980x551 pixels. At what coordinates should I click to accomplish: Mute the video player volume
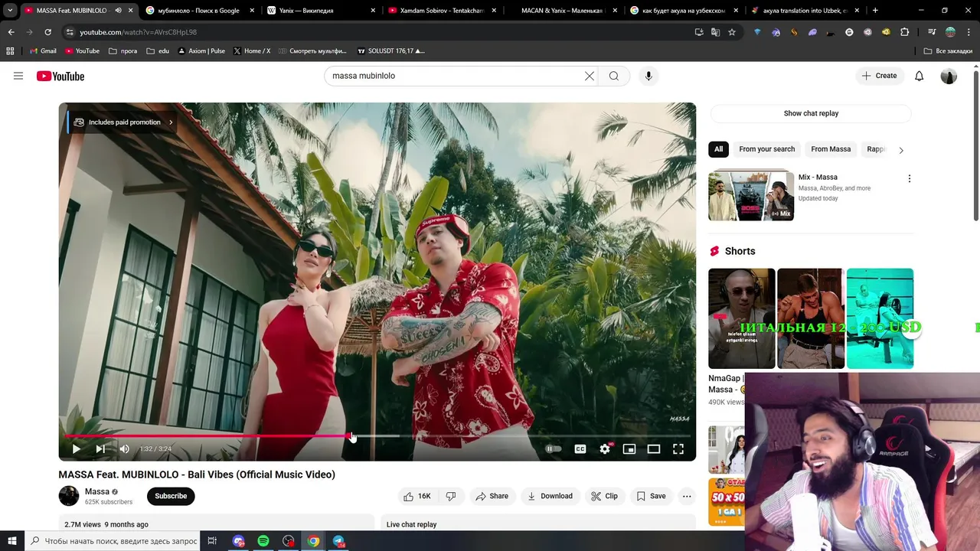(125, 449)
